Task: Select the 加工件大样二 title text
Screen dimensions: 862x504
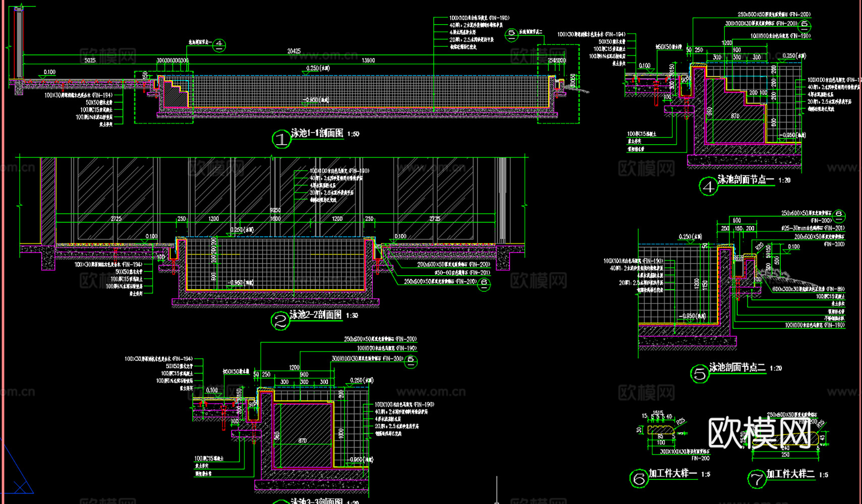Action: tap(790, 474)
